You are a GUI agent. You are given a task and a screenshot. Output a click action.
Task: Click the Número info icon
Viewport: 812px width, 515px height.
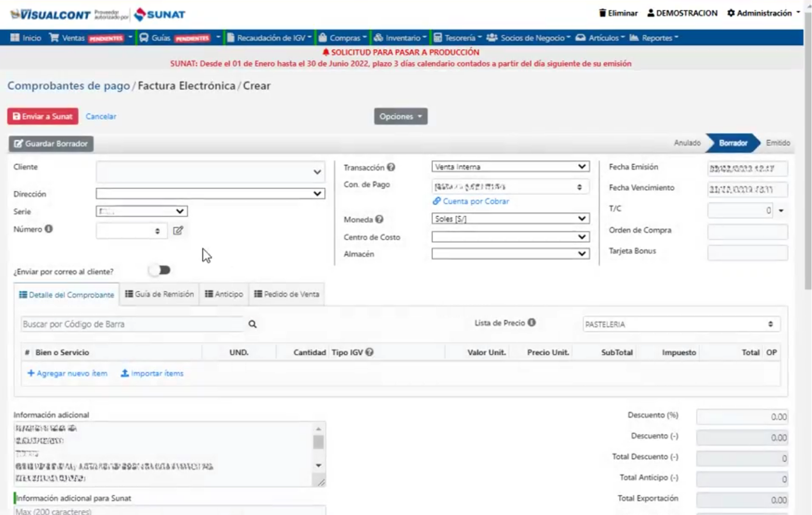[x=49, y=229]
